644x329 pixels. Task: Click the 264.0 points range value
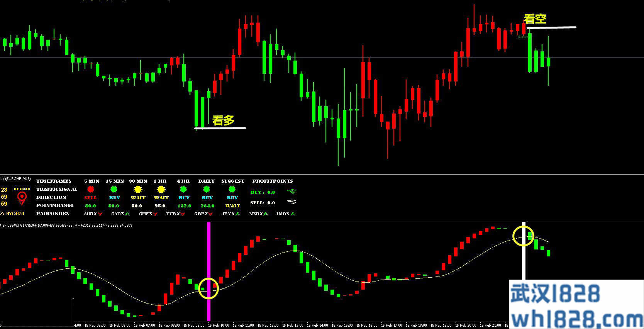(x=207, y=206)
